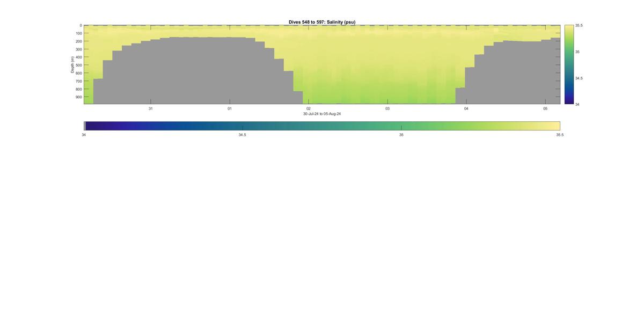Click the depth tick label '0'
The width and height of the screenshot is (644, 334).
click(80, 25)
